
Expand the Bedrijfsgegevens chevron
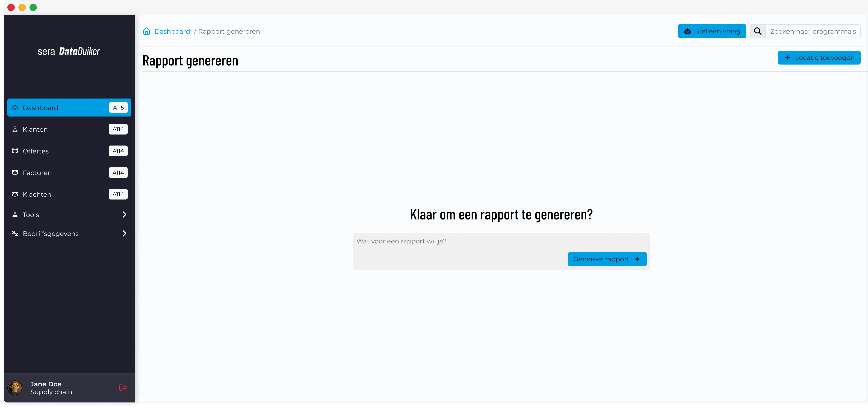124,234
